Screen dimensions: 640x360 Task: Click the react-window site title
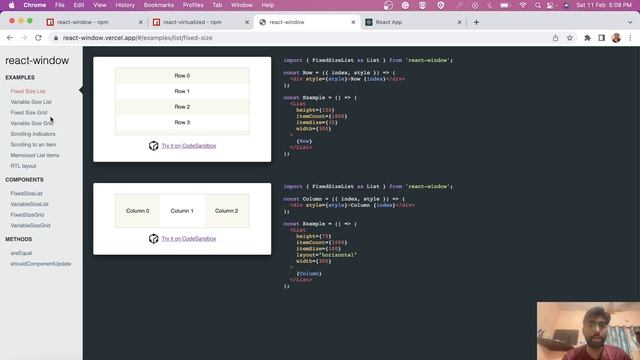(x=37, y=60)
